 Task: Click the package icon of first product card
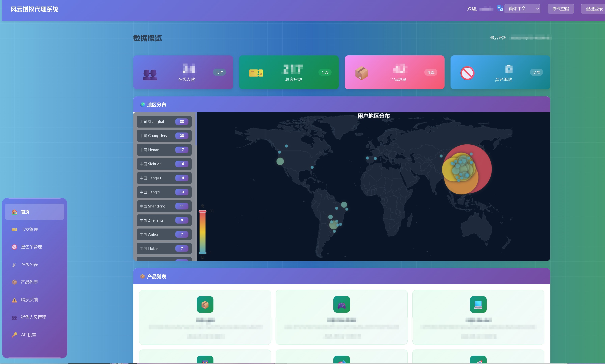(x=205, y=304)
